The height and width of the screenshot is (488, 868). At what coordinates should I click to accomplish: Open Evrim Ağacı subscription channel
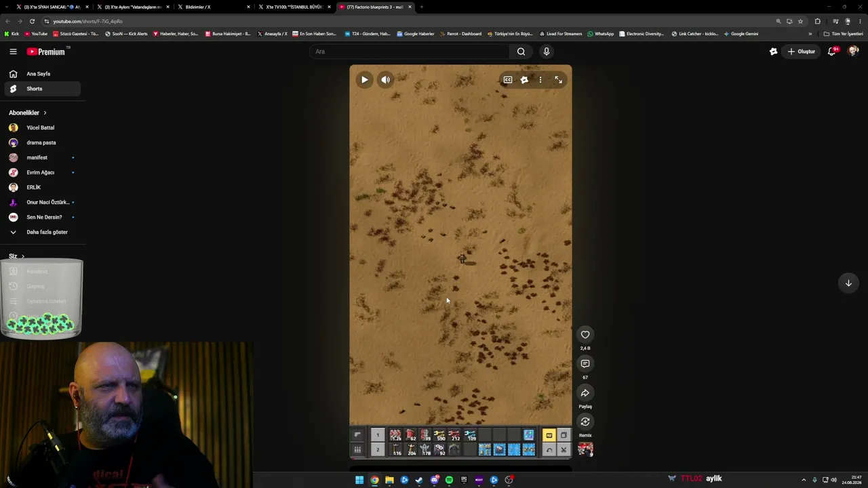click(42, 172)
